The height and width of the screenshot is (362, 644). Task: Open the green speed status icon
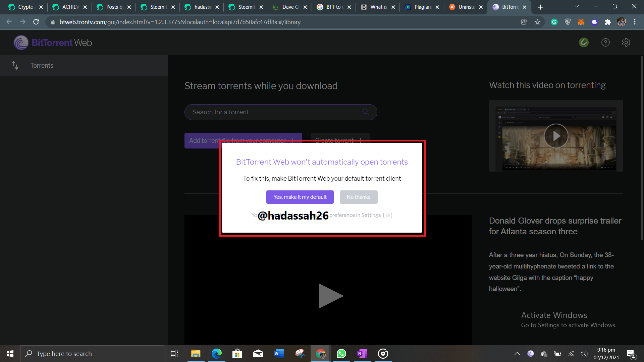click(x=584, y=43)
